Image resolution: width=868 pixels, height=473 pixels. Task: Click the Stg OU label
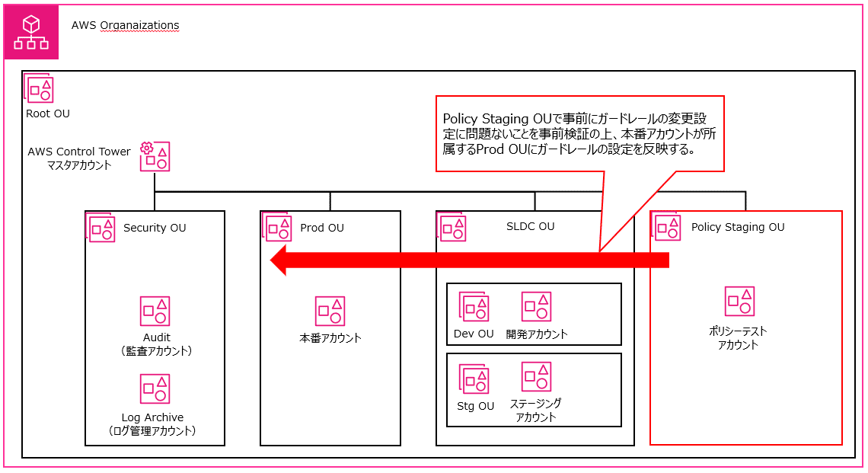click(x=476, y=406)
